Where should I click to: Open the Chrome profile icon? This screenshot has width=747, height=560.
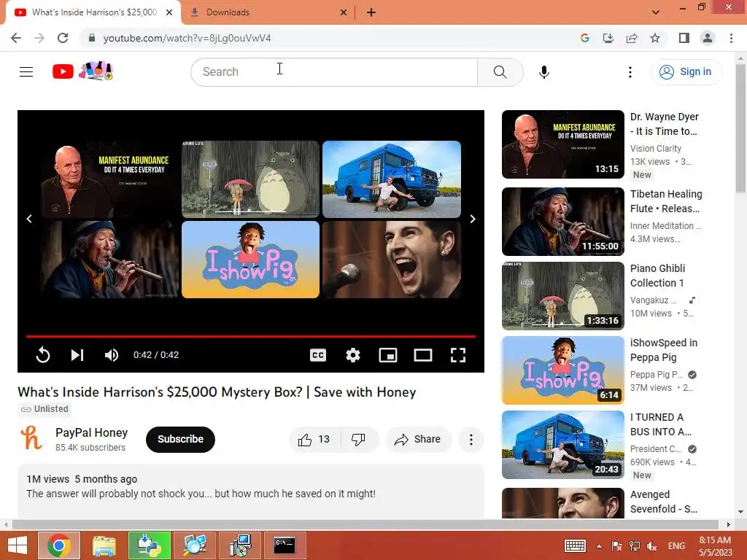tap(708, 38)
